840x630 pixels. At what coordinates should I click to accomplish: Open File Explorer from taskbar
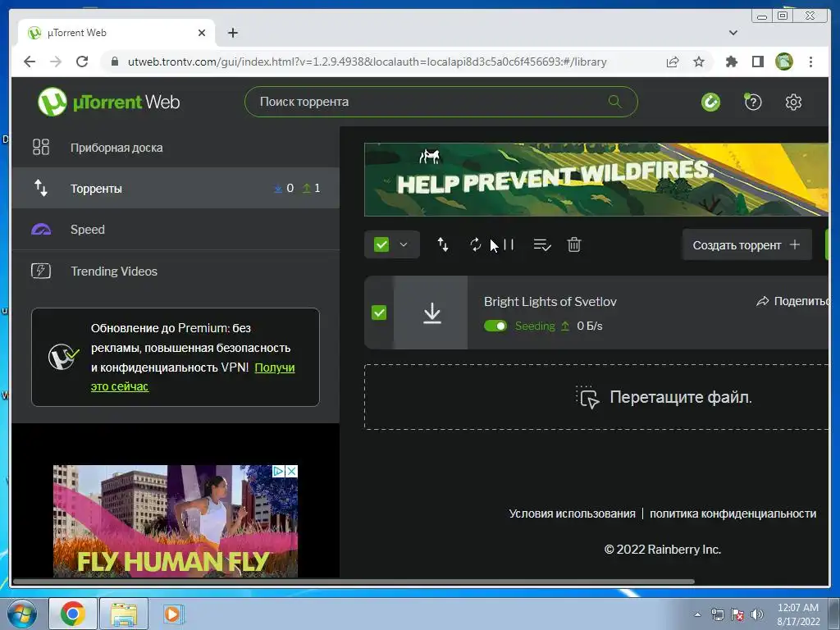[123, 614]
